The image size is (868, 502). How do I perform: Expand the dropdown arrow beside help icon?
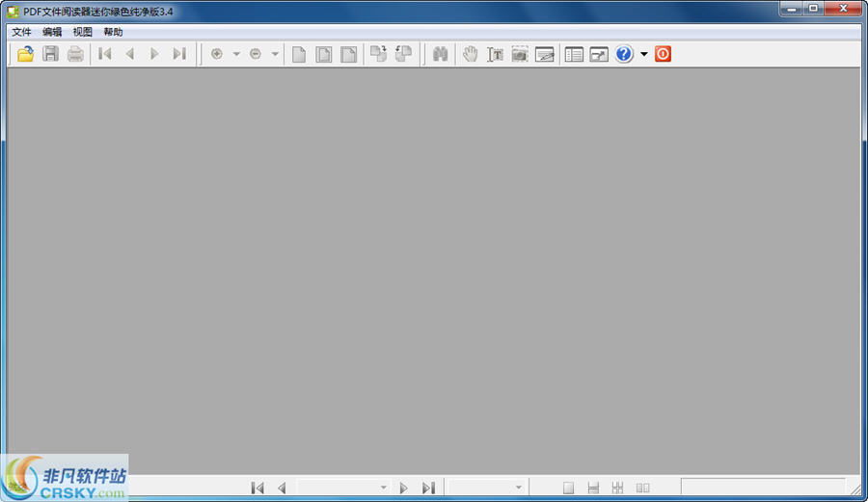644,54
